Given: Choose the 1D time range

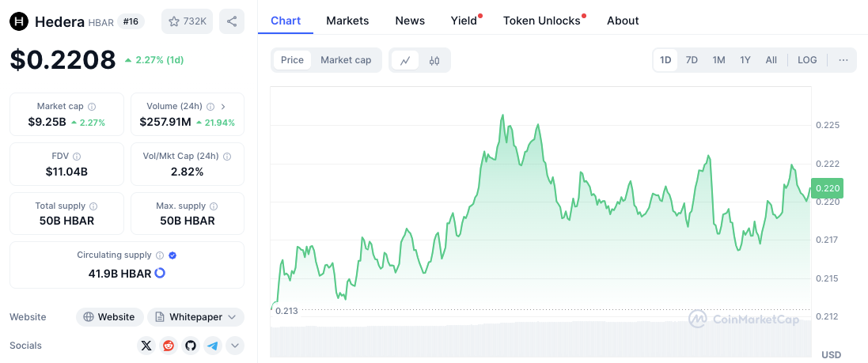Looking at the screenshot, I should pyautogui.click(x=665, y=60).
